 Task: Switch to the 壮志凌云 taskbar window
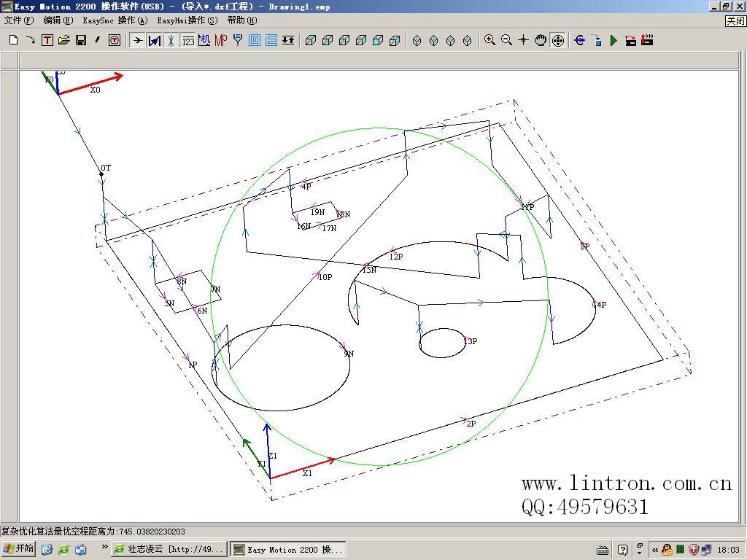(168, 549)
